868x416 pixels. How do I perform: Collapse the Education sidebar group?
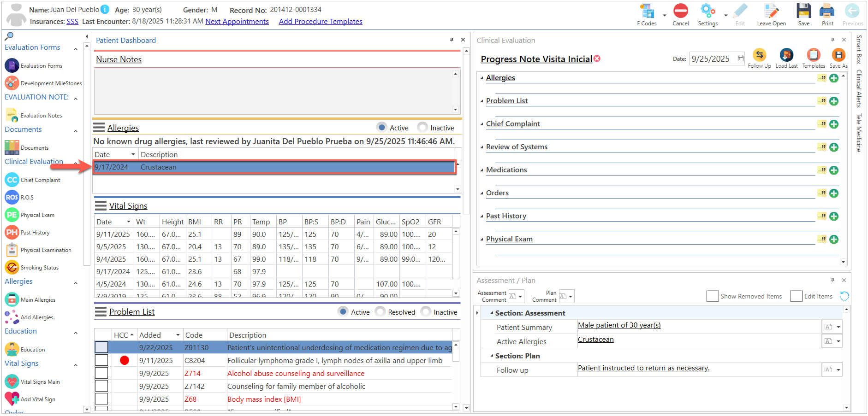point(76,333)
